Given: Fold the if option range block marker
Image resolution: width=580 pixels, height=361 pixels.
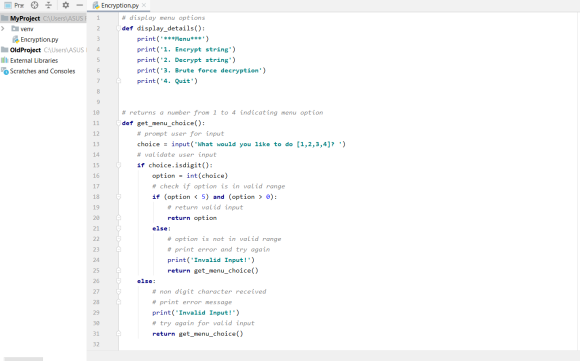Looking at the screenshot, I should (x=118, y=197).
